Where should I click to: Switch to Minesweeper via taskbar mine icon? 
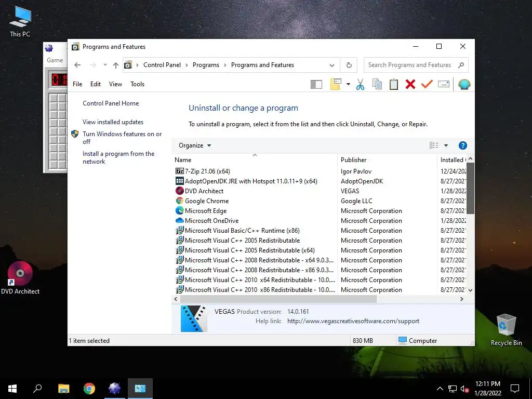click(115, 389)
